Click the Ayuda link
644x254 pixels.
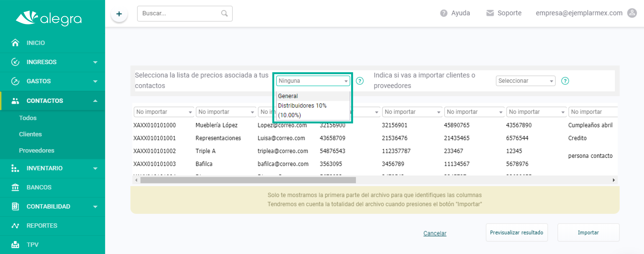[461, 13]
